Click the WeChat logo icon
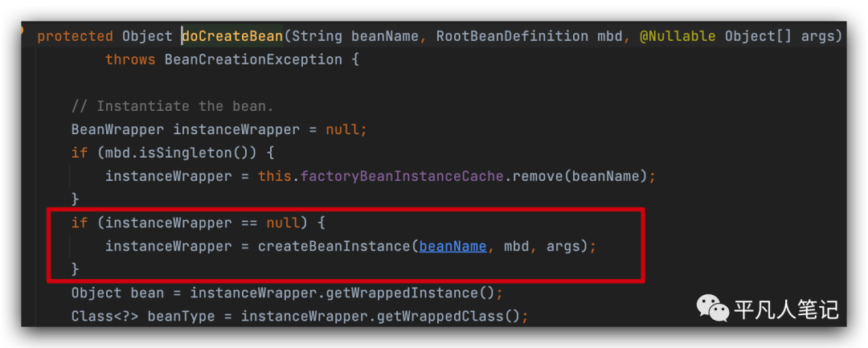Viewport: 868px width, 348px height. coord(710,309)
